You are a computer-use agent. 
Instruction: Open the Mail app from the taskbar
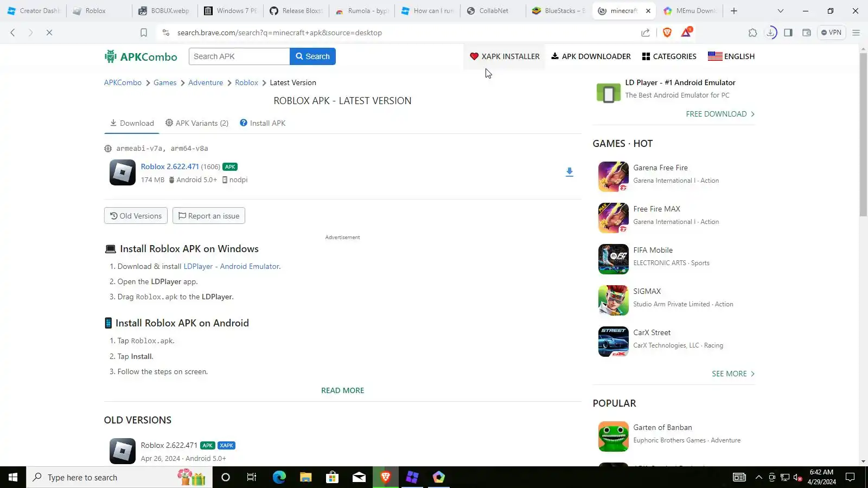point(359,477)
